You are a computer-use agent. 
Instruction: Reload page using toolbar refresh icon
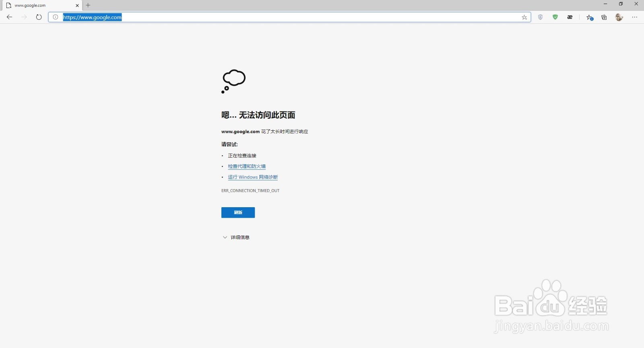pyautogui.click(x=39, y=17)
